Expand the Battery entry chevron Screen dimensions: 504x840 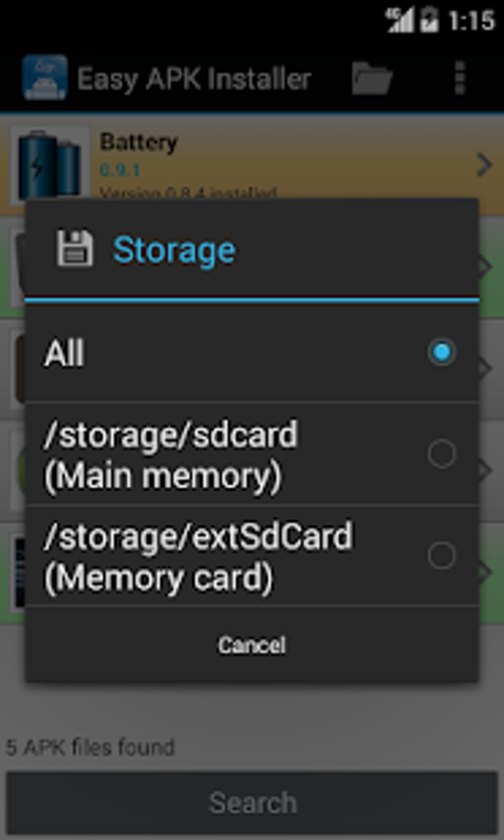point(484,165)
